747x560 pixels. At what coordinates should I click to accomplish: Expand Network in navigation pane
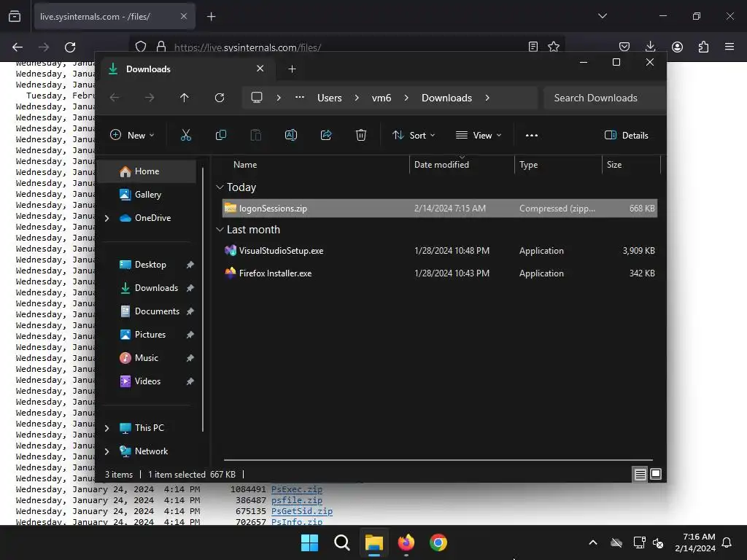pos(107,451)
